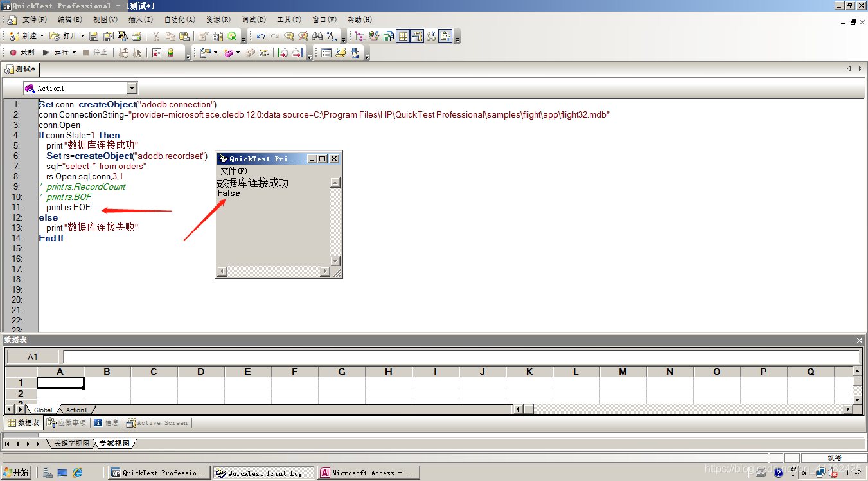This screenshot has height=481, width=868.
Task: Select column header D in data table
Action: 201,372
